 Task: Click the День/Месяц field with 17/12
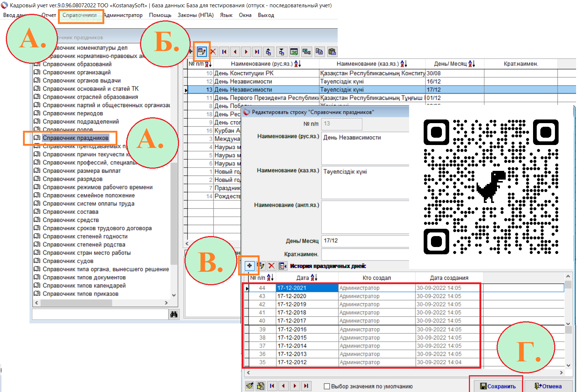[365, 241]
